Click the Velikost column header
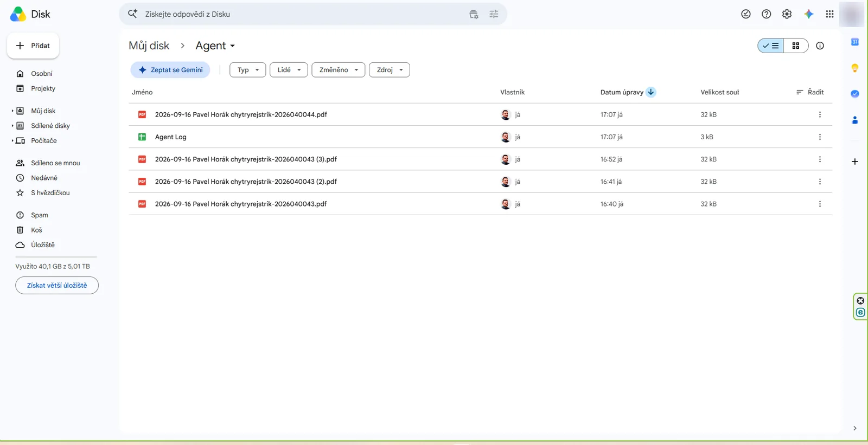 click(x=720, y=92)
